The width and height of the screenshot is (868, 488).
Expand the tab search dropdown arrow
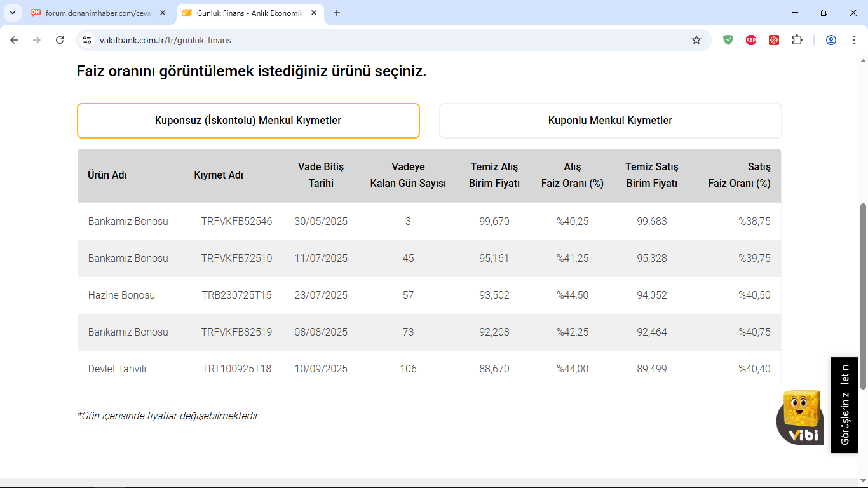coord(12,13)
